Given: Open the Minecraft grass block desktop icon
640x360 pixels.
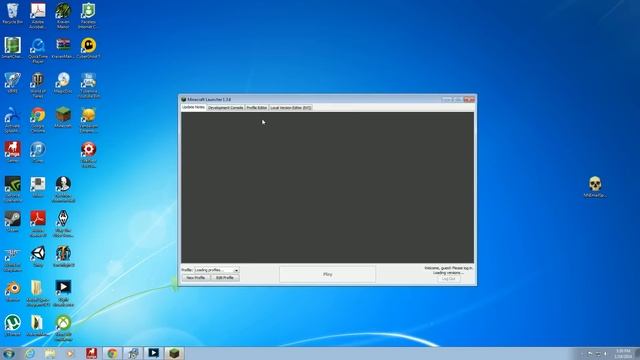Looking at the screenshot, I should pos(63,118).
